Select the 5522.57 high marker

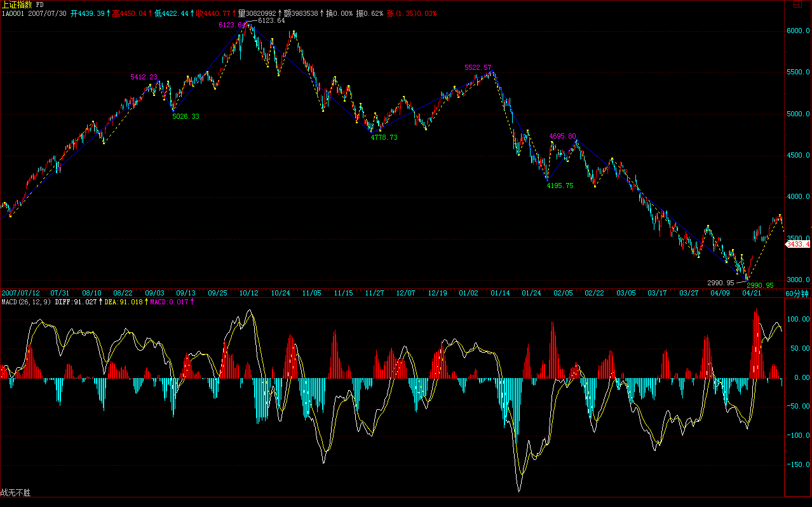tap(478, 67)
